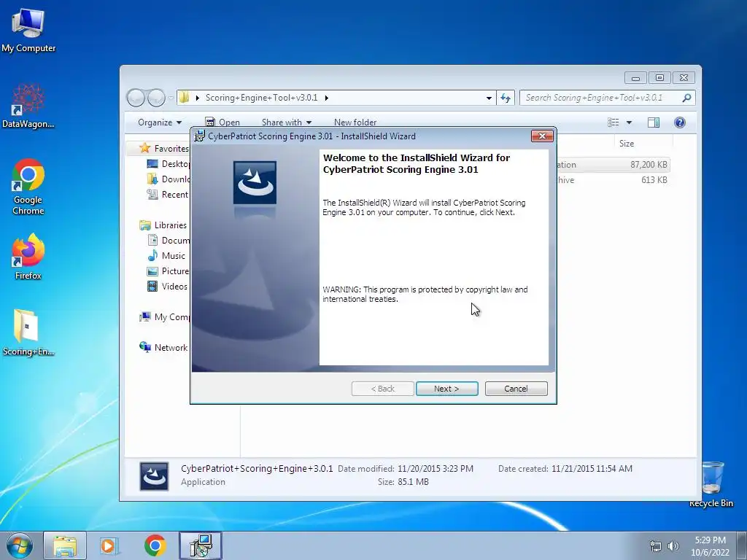
Task: Click New folder in Explorer toolbar
Action: point(355,122)
